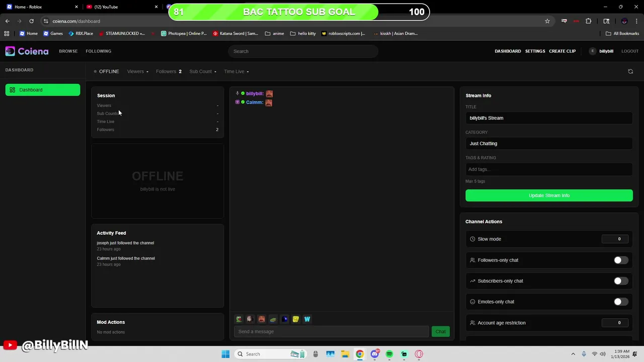The image size is (644, 362).
Task: Insert the frog emote into chat
Action: pyautogui.click(x=239, y=319)
